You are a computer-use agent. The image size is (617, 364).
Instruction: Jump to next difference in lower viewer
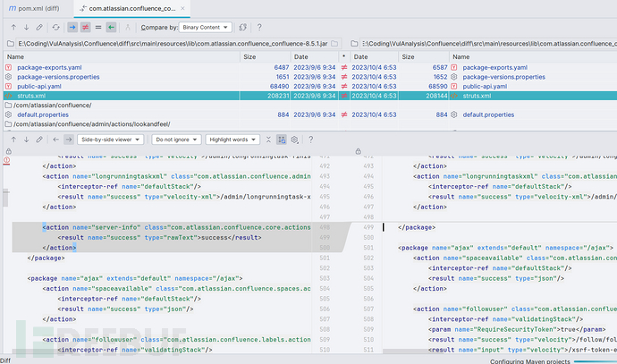coord(26,140)
